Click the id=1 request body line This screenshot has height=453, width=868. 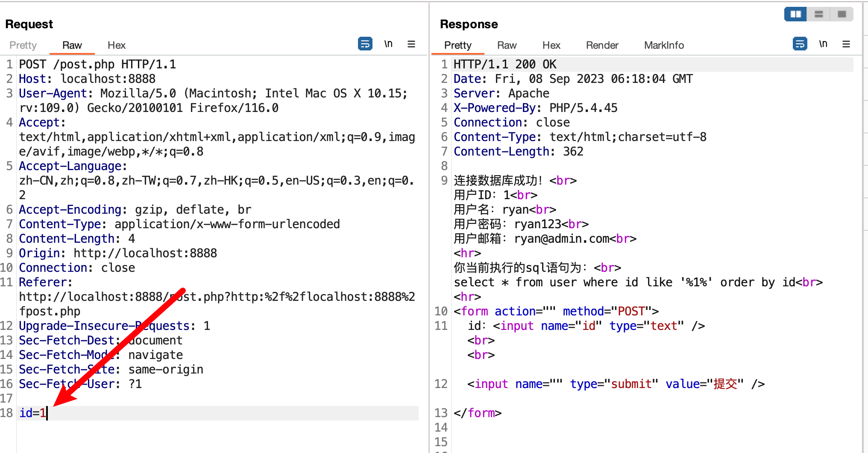coord(218,413)
